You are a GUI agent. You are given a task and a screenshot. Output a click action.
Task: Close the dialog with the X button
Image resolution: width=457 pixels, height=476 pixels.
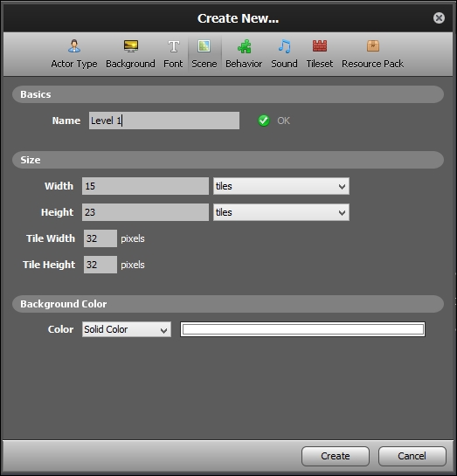click(x=439, y=18)
